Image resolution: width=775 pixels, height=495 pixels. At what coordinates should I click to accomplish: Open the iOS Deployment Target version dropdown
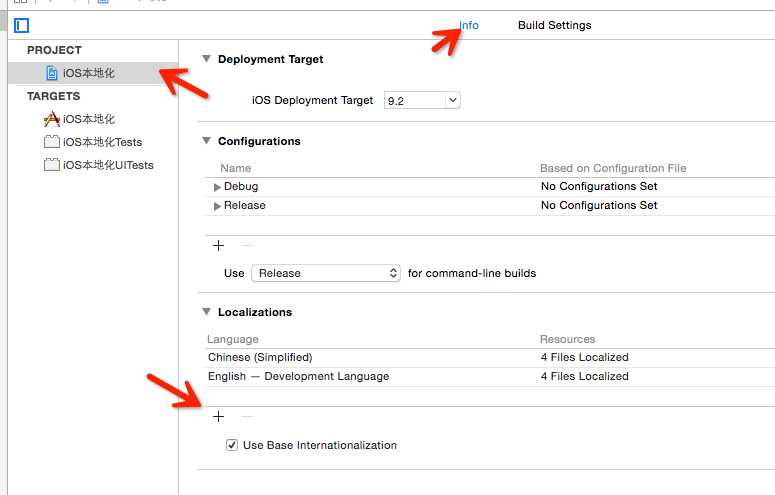tap(453, 100)
